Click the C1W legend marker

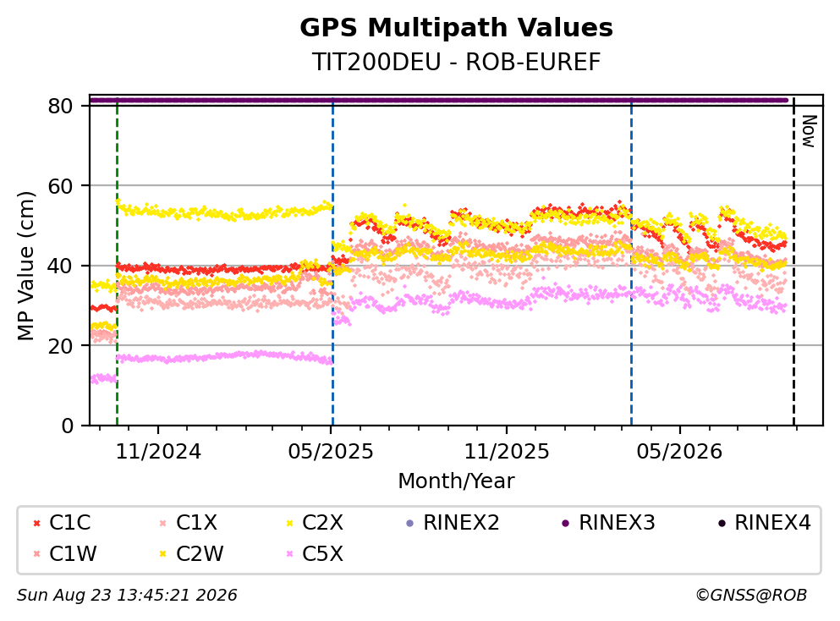pyautogui.click(x=36, y=554)
